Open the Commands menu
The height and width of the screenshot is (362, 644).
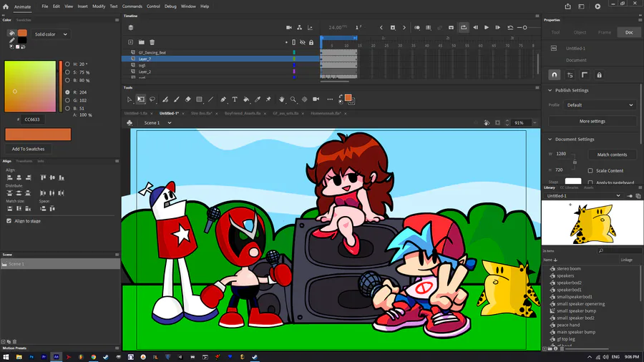(132, 6)
